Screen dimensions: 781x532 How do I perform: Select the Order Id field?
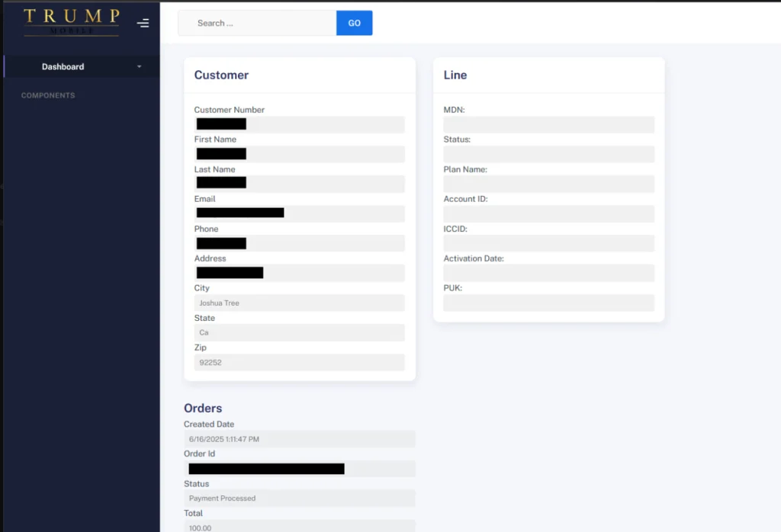point(299,469)
